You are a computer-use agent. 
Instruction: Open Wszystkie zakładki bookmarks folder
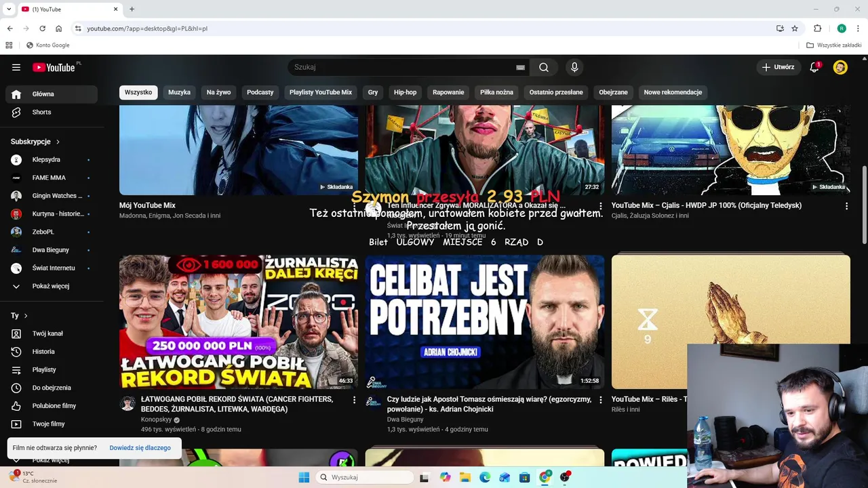(833, 45)
